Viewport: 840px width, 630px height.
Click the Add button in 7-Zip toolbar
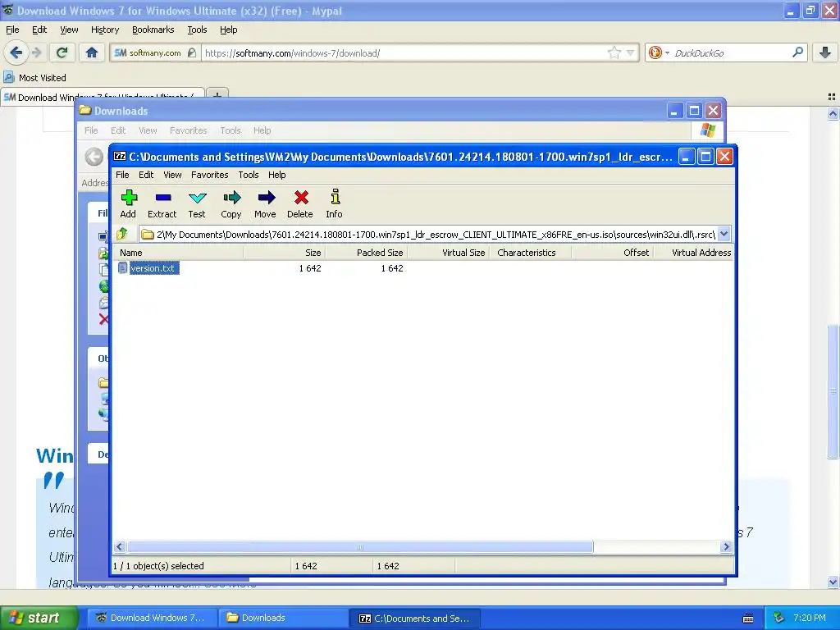coord(128,203)
